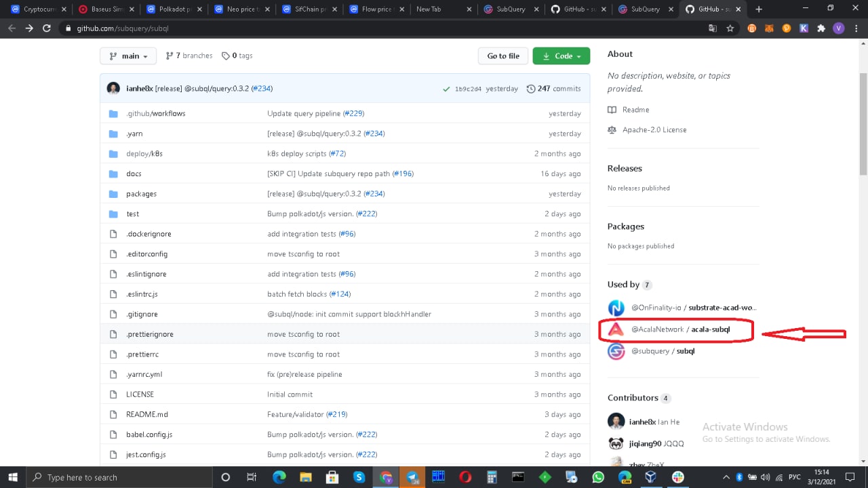Open the README.md file

147,414
